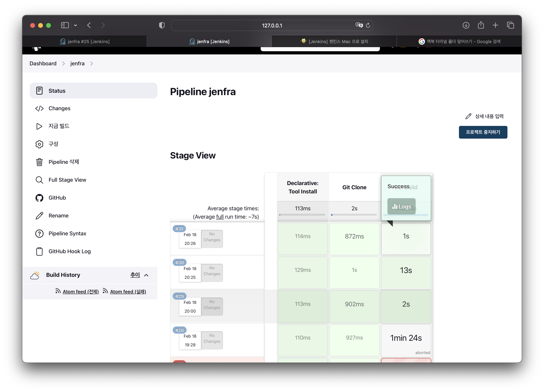
Task: Expand Safari sidebar dropdown arrow
Action: click(x=76, y=25)
